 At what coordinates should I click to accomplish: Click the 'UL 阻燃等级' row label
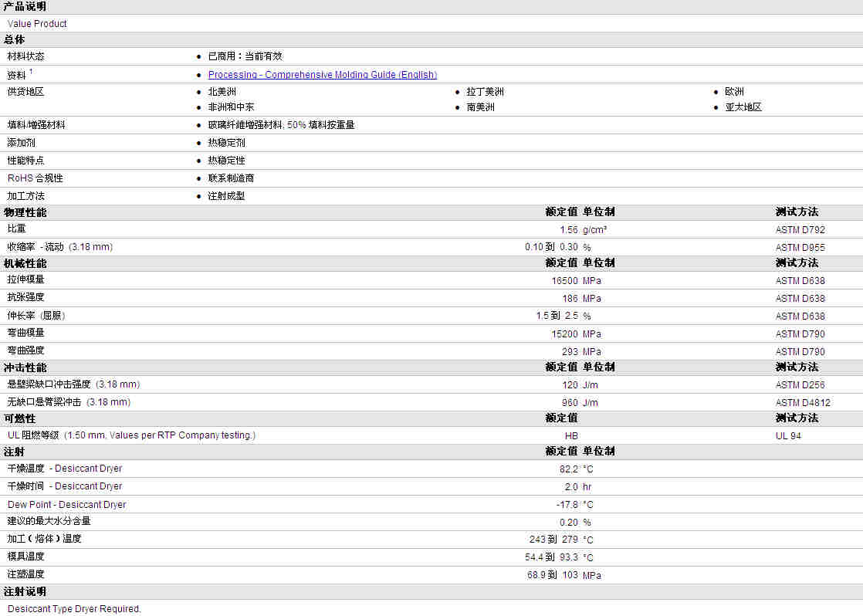click(33, 435)
